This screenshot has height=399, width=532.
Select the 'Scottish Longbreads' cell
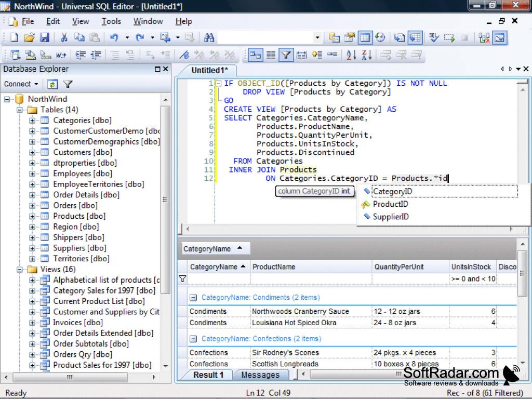tap(311, 364)
